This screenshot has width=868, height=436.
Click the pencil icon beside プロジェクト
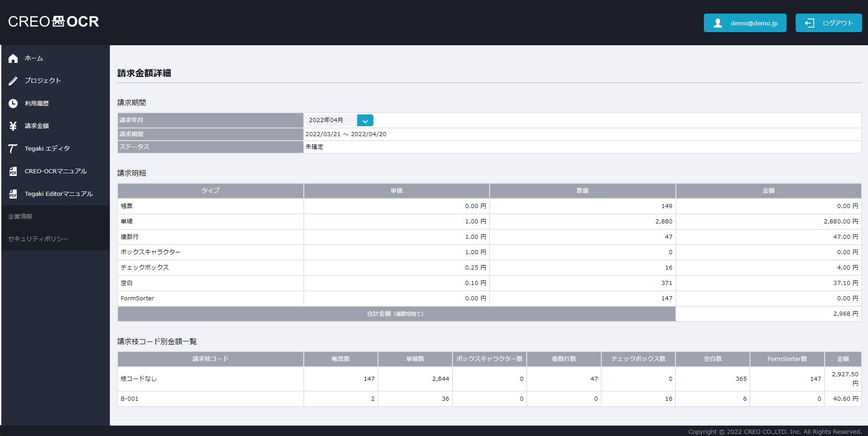tap(13, 81)
